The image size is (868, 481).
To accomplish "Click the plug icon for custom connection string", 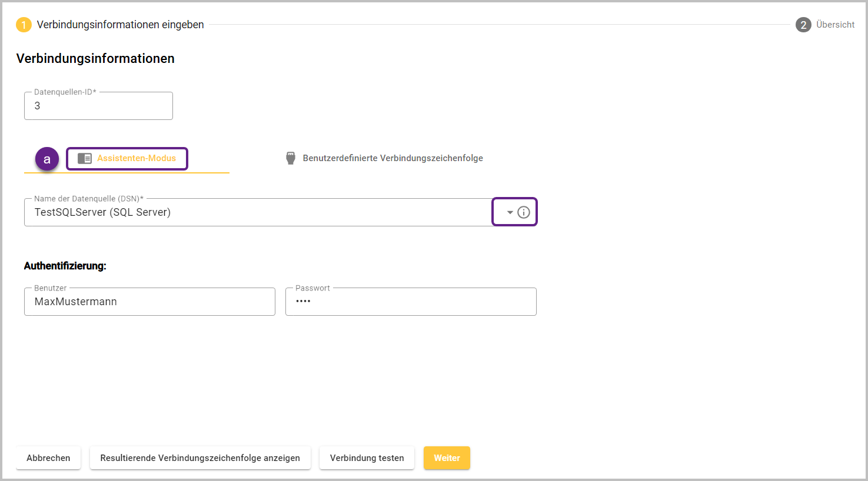I will pos(291,158).
